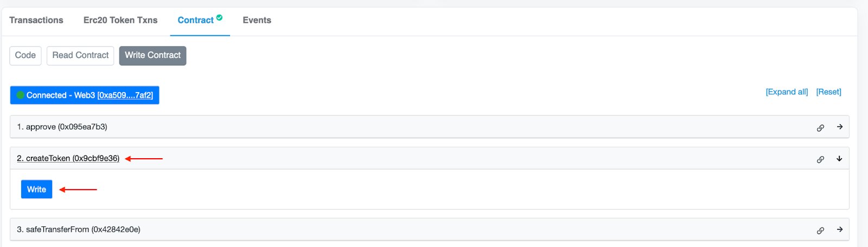Select the Contract tab

[196, 20]
